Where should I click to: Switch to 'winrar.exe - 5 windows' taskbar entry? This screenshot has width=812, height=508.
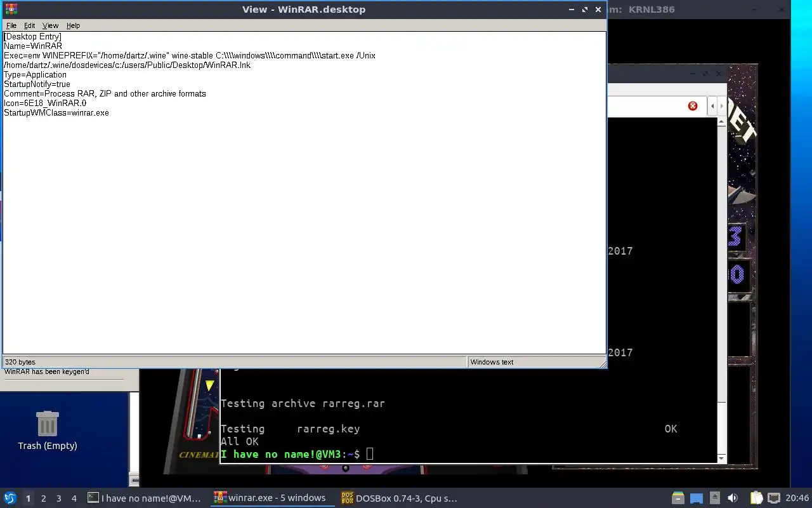pyautogui.click(x=272, y=498)
